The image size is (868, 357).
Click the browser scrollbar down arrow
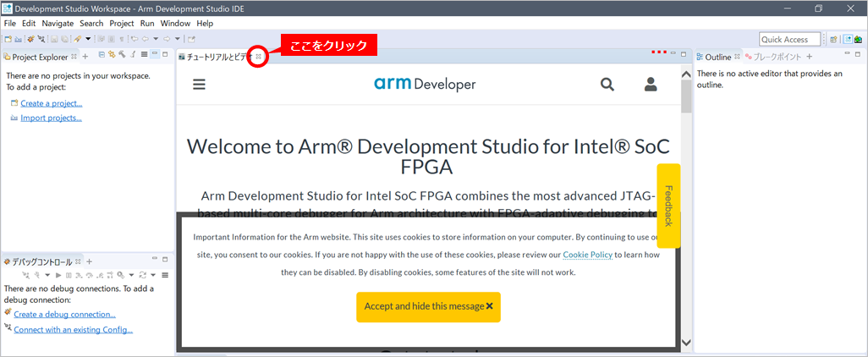686,342
